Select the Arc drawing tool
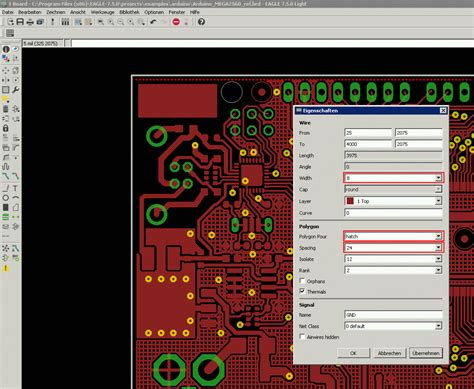Image resolution: width=474 pixels, height=389 pixels. (x=15, y=198)
